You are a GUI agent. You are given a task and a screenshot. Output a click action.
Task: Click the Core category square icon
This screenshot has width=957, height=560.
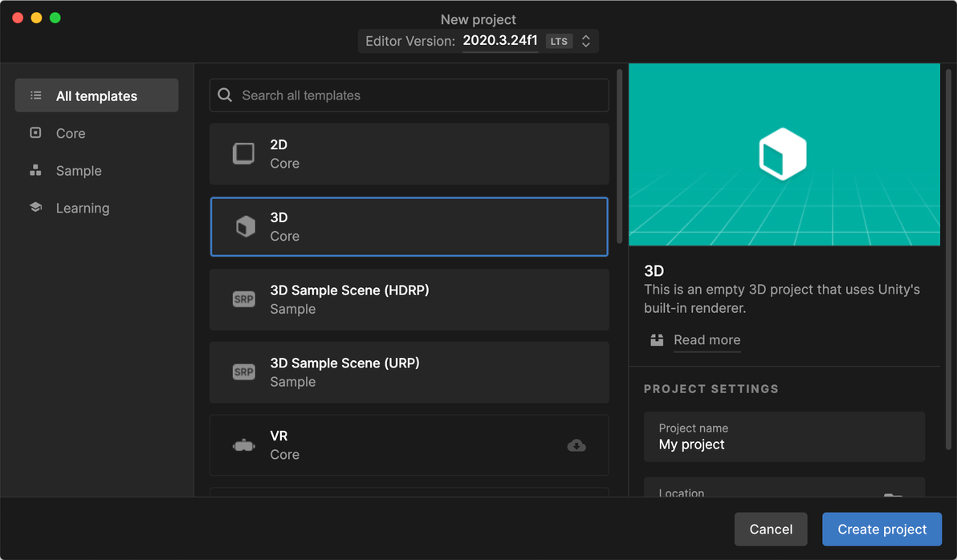(35, 132)
